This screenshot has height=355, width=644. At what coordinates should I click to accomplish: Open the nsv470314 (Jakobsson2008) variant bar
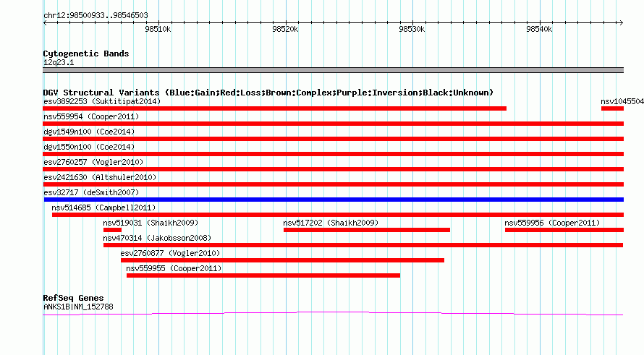pos(363,245)
